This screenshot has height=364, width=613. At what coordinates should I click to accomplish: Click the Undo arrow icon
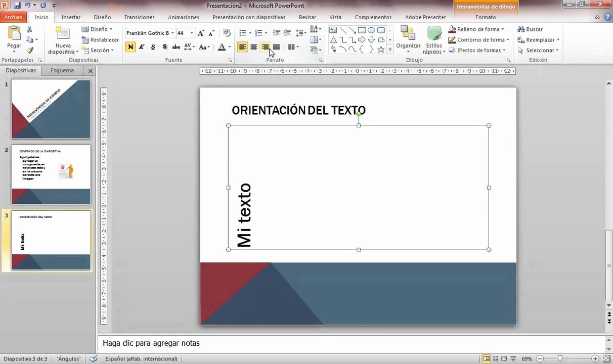coord(28,5)
